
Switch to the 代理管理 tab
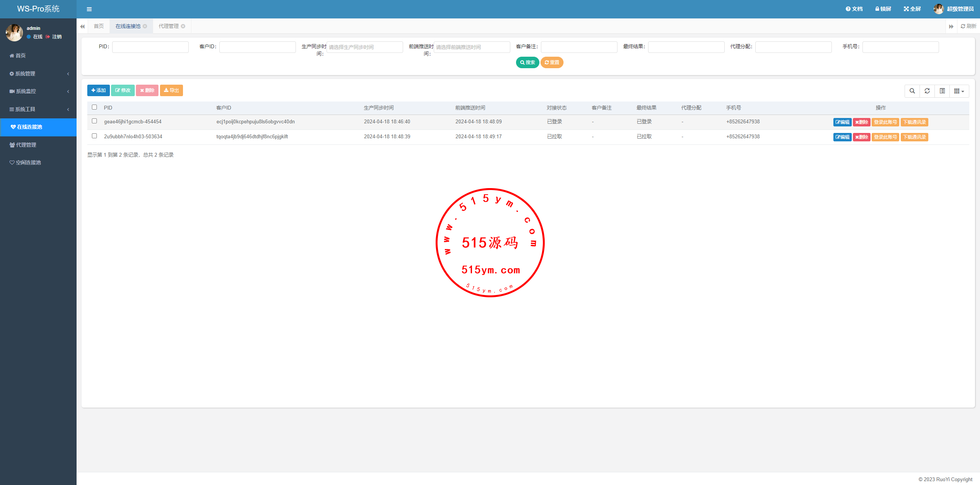168,26
